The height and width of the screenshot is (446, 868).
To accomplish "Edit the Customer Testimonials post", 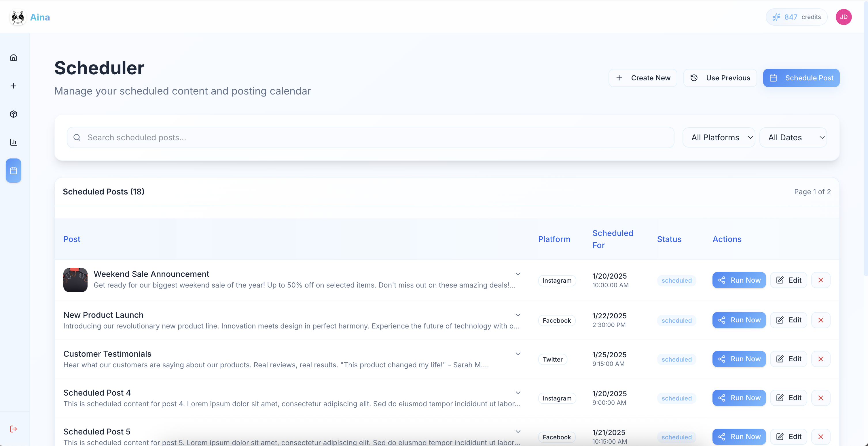I will pos(788,359).
